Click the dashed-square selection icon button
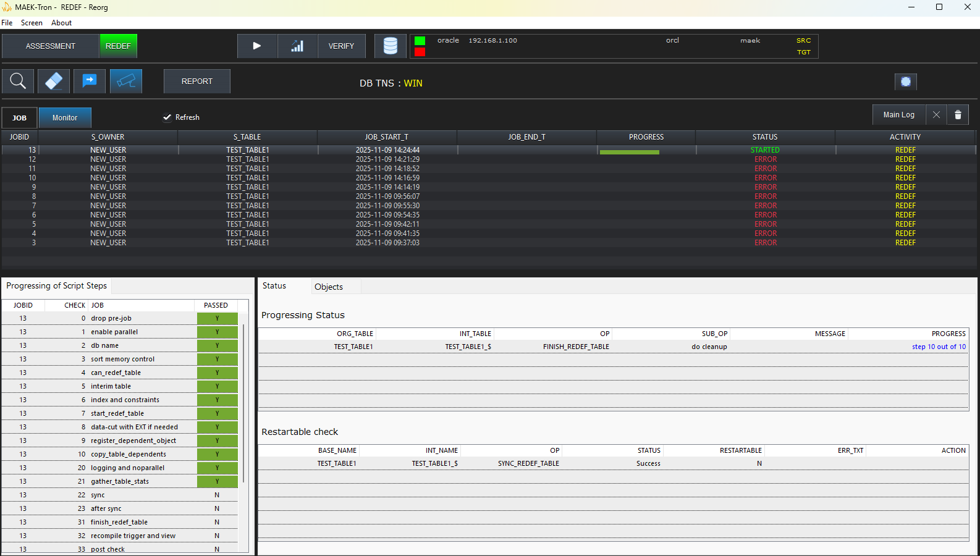This screenshot has height=556, width=980. click(x=906, y=82)
